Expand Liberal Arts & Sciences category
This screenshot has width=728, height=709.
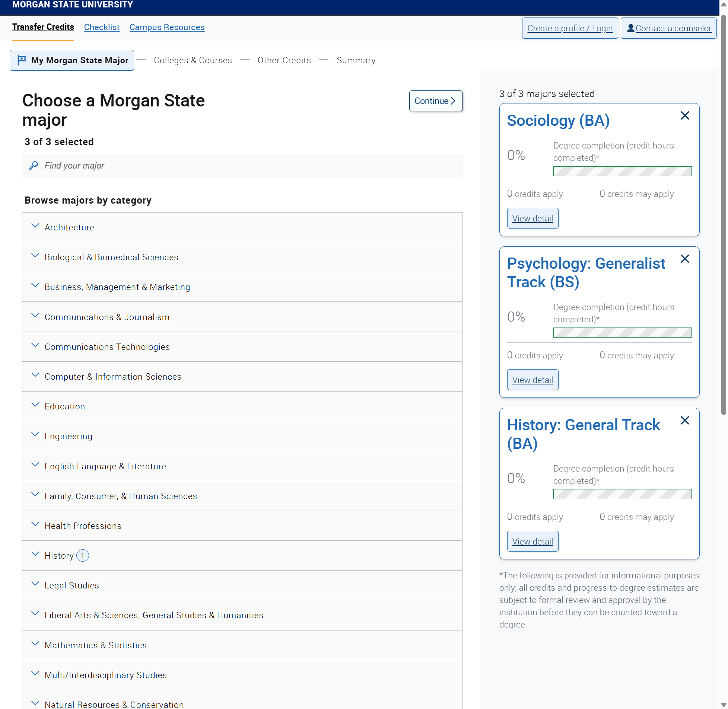242,615
